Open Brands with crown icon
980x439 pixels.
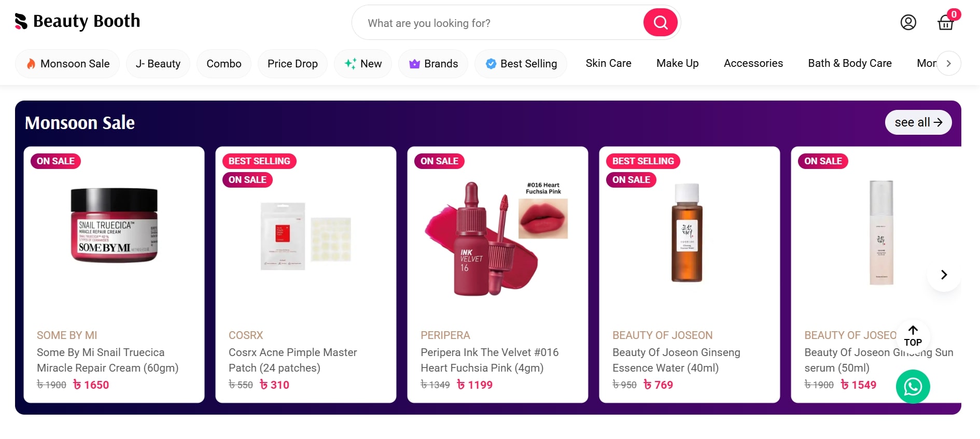tap(433, 64)
